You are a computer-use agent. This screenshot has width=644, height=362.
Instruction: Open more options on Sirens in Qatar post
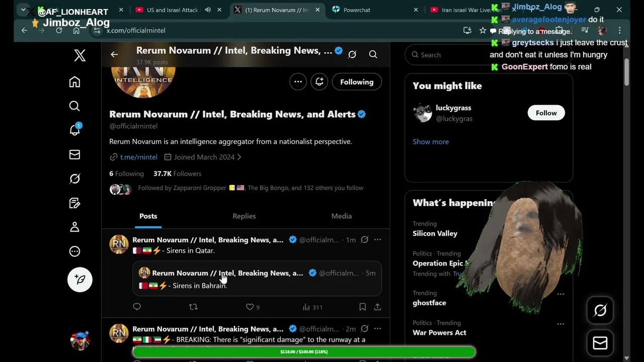[x=377, y=240]
